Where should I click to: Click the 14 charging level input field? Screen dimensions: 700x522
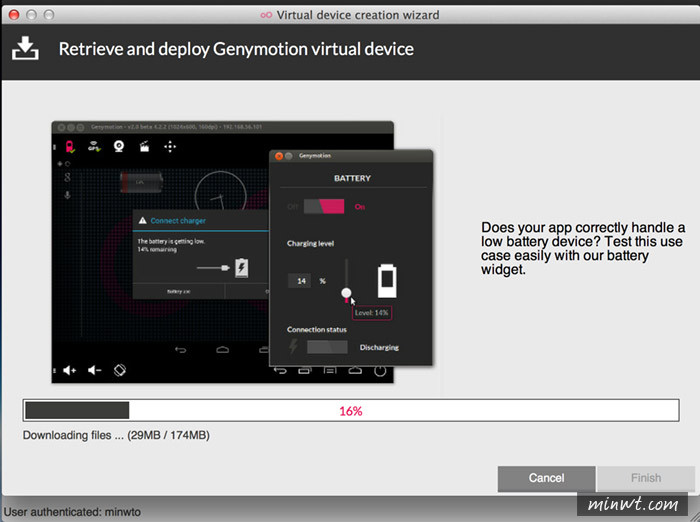[x=300, y=281]
